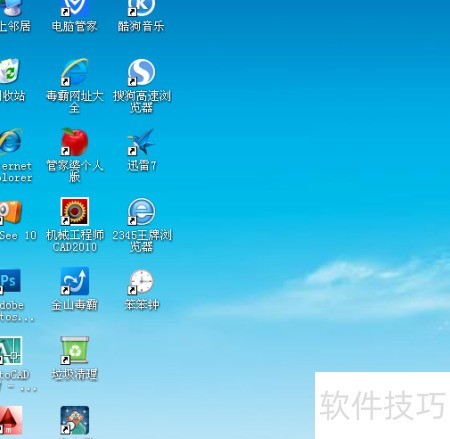
Task: Open the red Autodesk A icon
Action: (11, 420)
